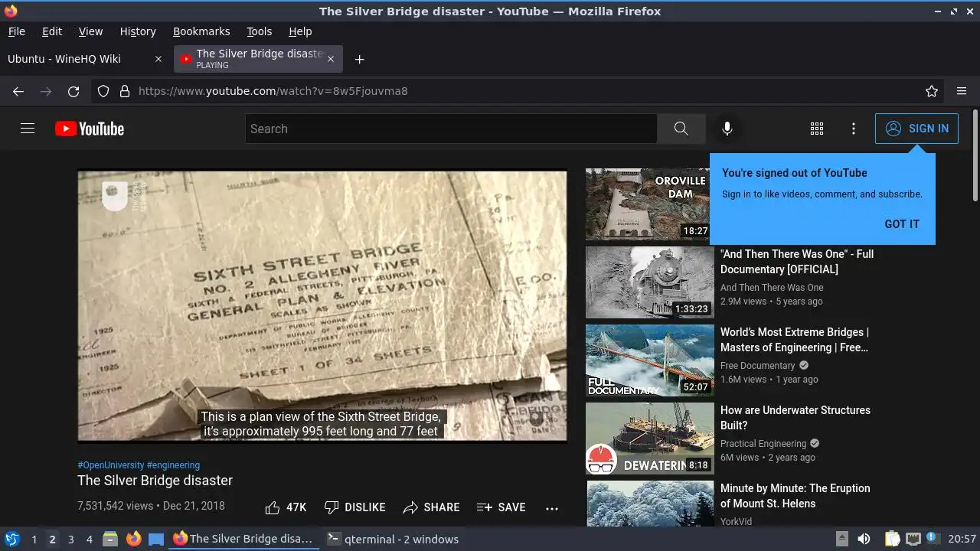Screen dimensions: 980x551
Task: Open the YouTube apps grid icon
Action: click(817, 129)
